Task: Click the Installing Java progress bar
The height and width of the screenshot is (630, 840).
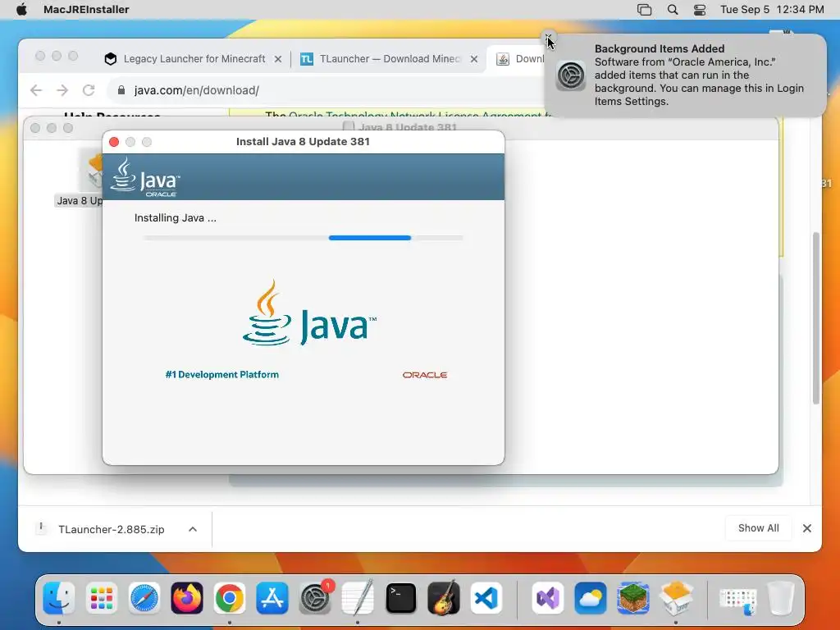Action: [x=303, y=237]
